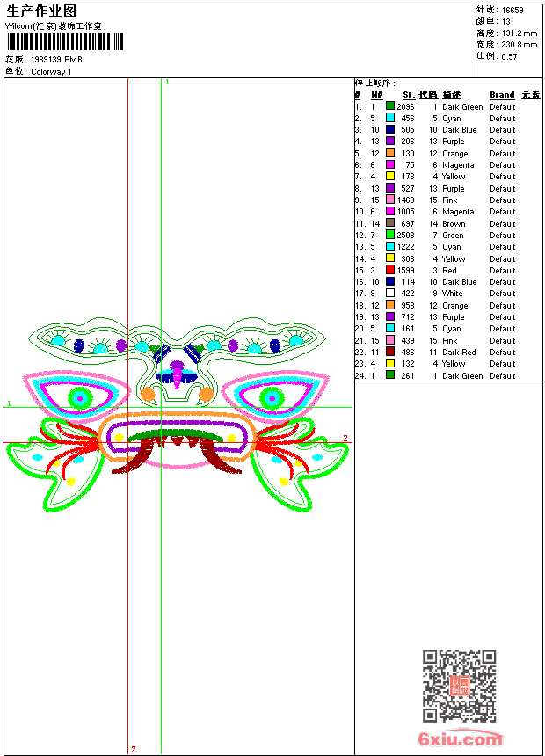Select the title '生产作业图'
This screenshot has width=545, height=756.
coord(41,11)
